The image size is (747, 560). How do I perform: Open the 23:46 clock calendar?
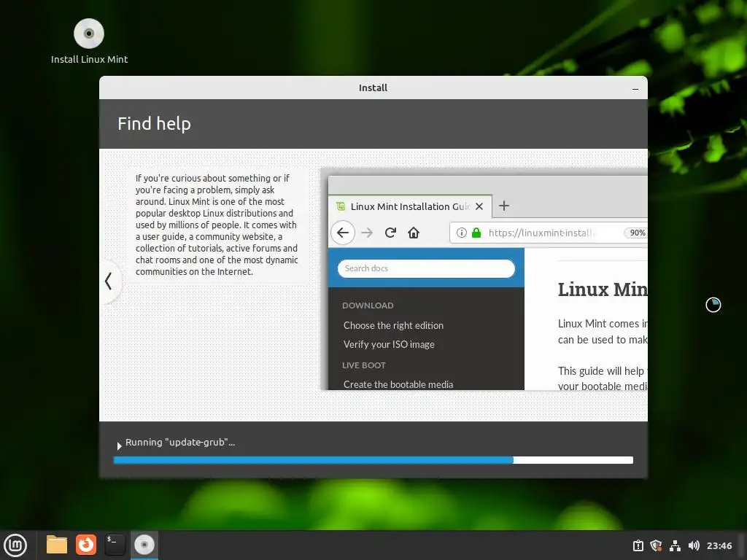(x=719, y=545)
